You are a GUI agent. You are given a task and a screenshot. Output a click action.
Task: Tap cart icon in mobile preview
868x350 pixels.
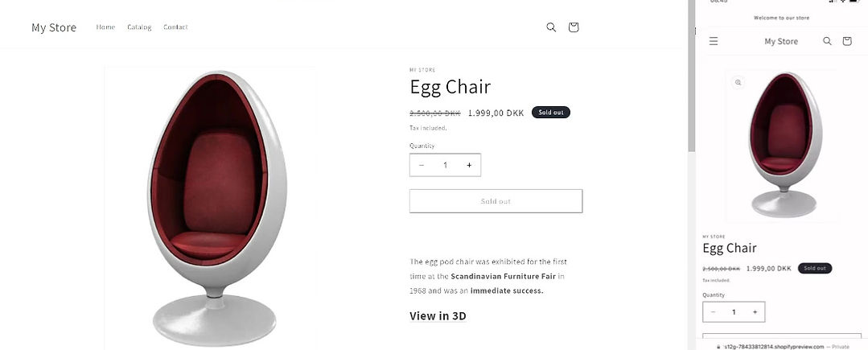coord(847,41)
